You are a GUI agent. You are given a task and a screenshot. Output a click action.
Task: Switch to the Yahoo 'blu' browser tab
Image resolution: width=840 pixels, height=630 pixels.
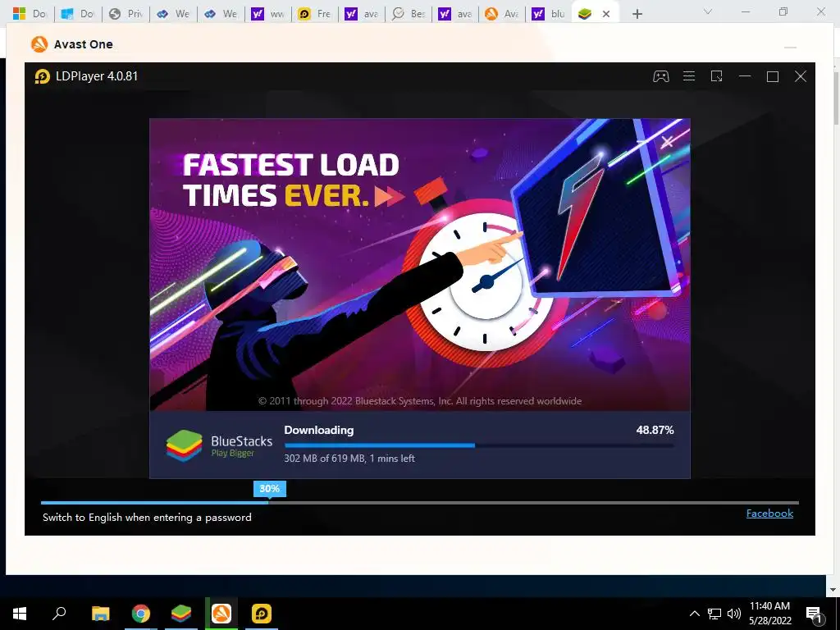[x=549, y=14]
